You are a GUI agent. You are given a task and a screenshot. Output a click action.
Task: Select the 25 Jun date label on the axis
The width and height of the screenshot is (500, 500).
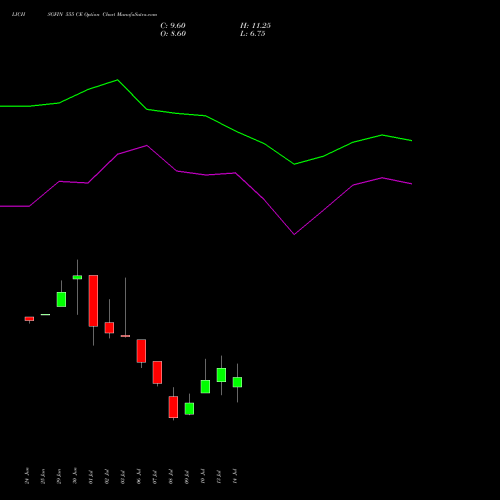(43, 476)
